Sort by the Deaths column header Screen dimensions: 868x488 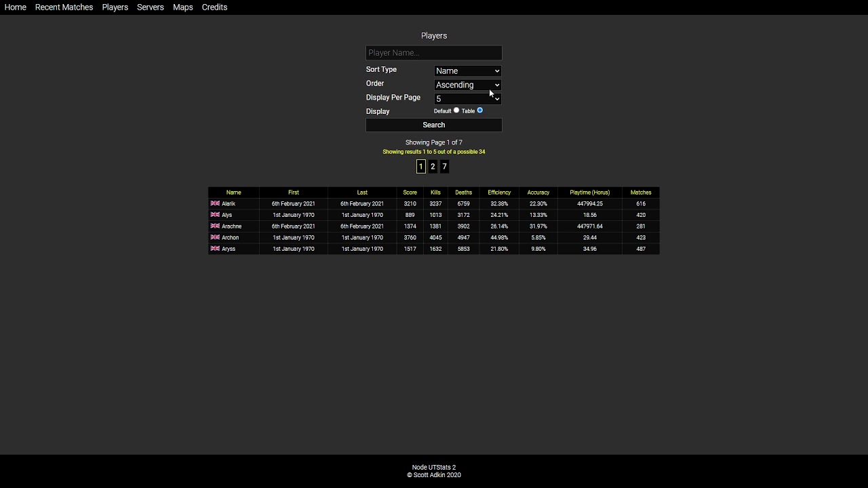click(x=464, y=192)
